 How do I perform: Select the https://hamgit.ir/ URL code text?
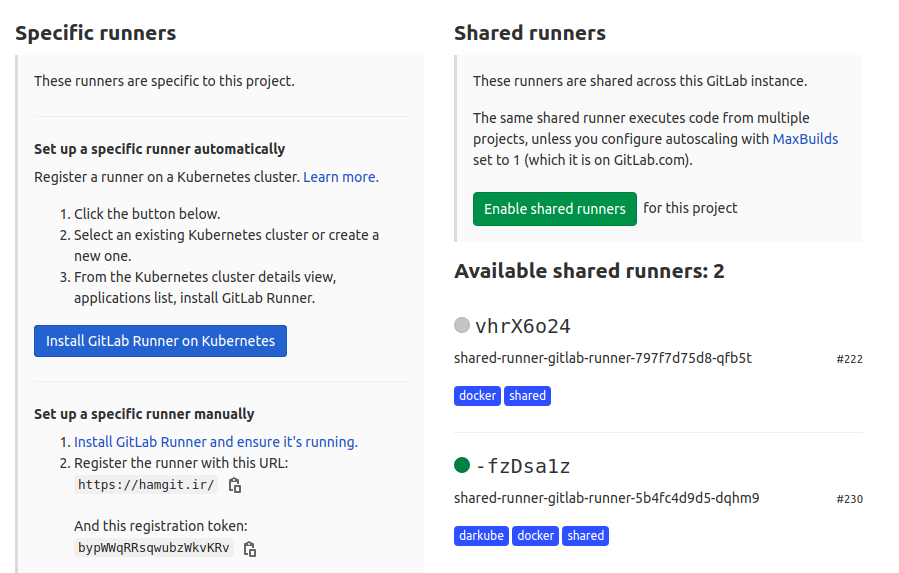[146, 485]
